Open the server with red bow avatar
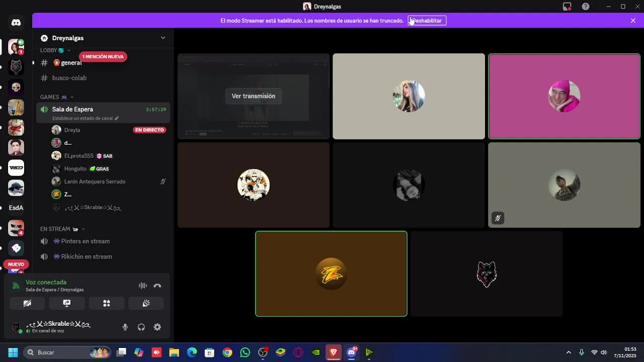This screenshot has height=362, width=644. (16, 127)
